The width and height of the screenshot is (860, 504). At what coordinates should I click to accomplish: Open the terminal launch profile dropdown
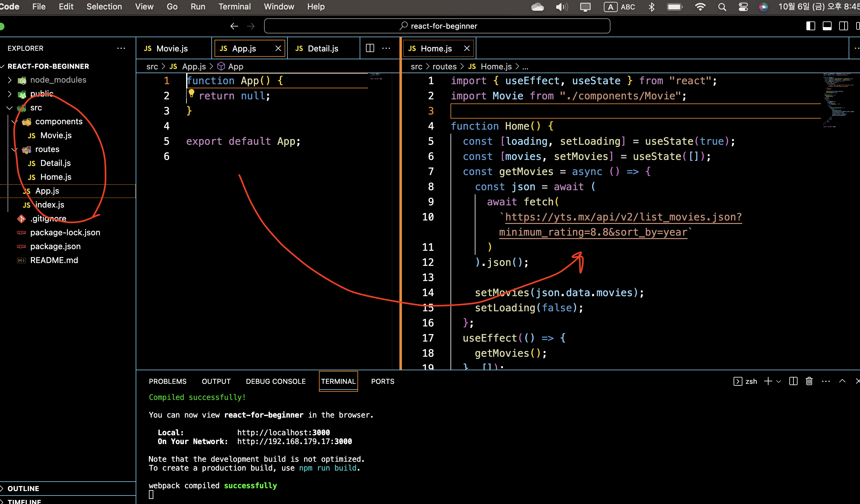click(x=779, y=382)
